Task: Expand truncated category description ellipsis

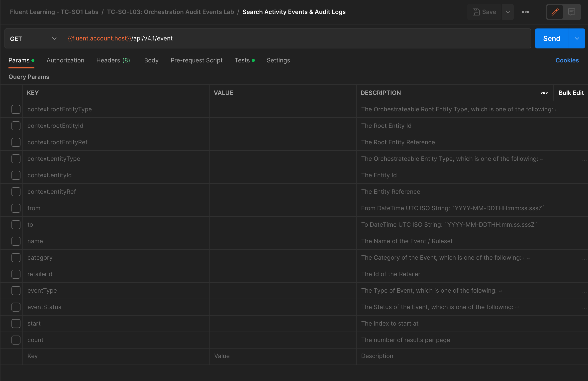Action: pyautogui.click(x=584, y=259)
